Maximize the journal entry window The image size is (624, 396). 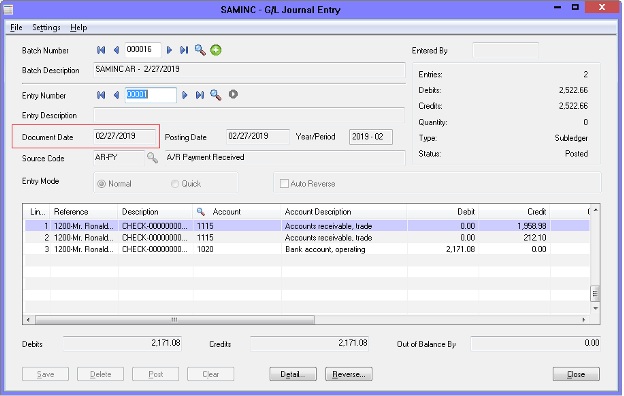(575, 7)
